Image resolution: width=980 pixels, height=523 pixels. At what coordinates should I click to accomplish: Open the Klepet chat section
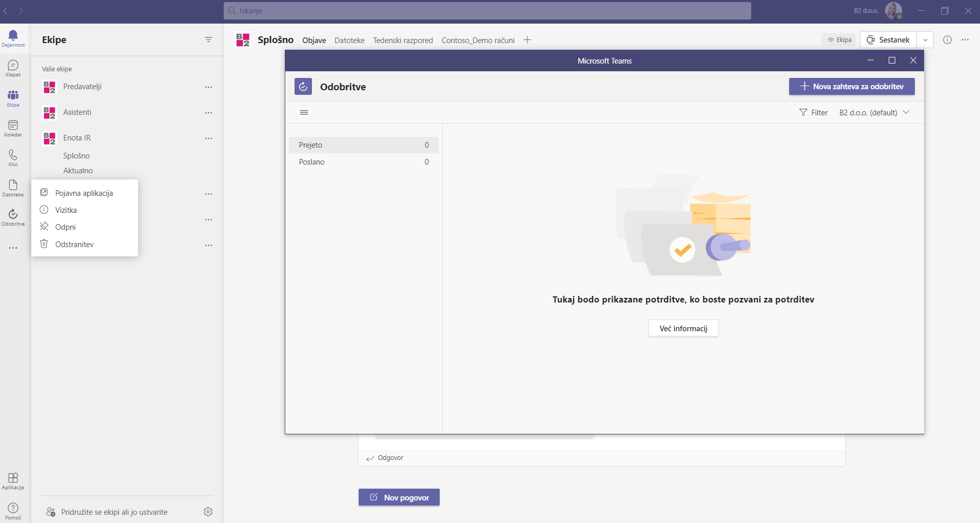(x=13, y=68)
